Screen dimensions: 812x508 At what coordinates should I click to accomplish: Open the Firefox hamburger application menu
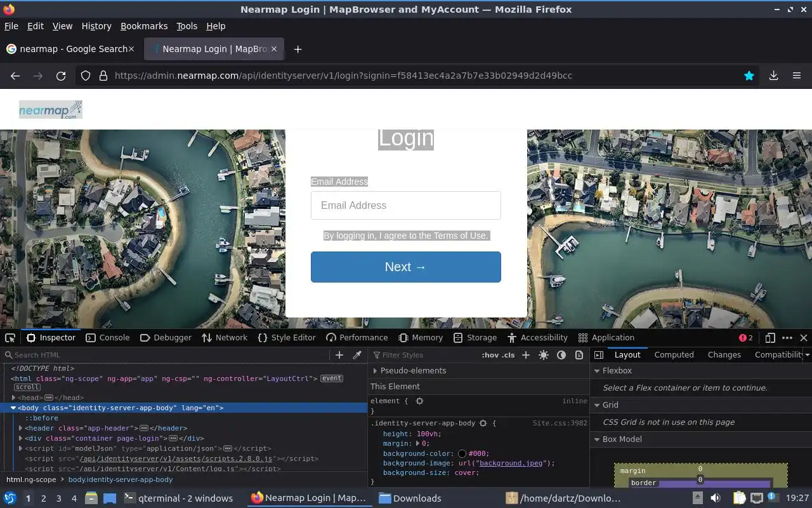[x=797, y=76]
